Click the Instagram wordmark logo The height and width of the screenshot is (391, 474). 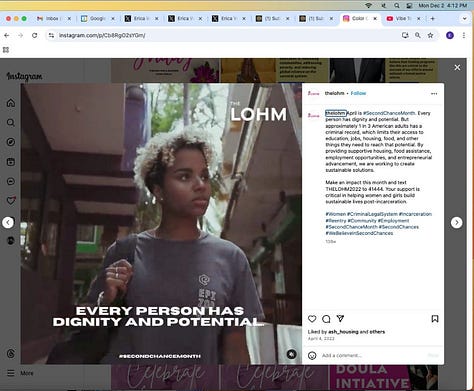click(x=24, y=76)
